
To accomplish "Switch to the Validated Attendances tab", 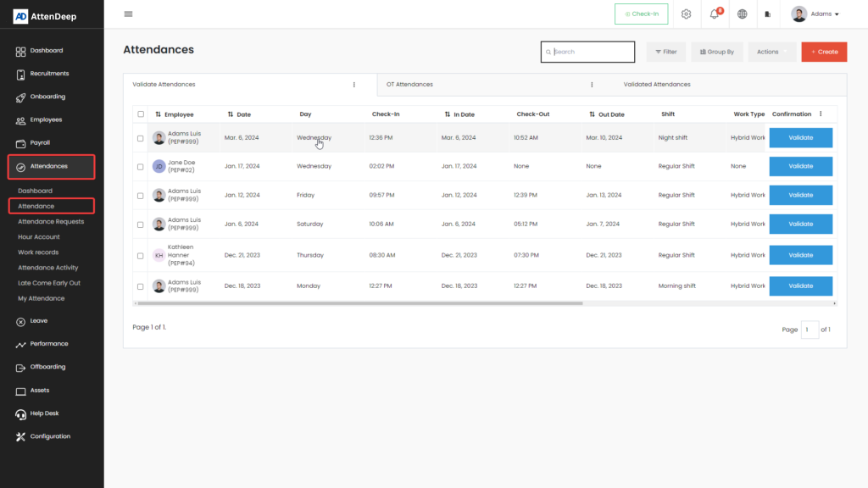I will coord(657,85).
